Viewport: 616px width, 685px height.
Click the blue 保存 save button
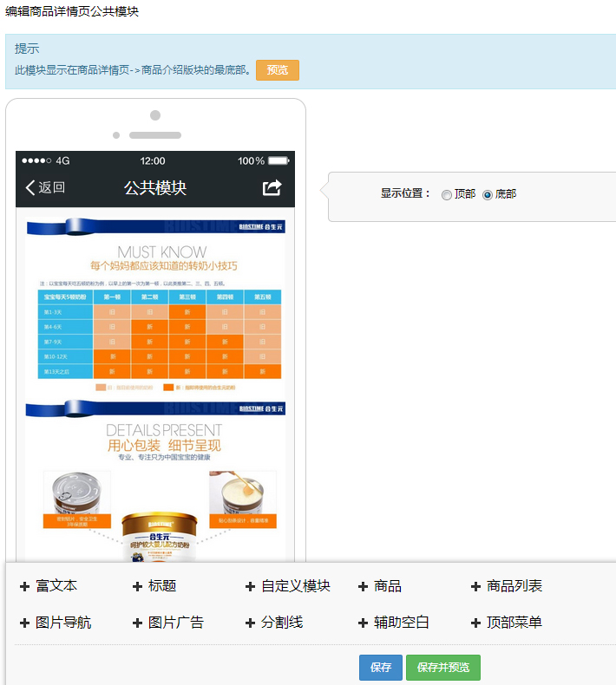point(381,668)
